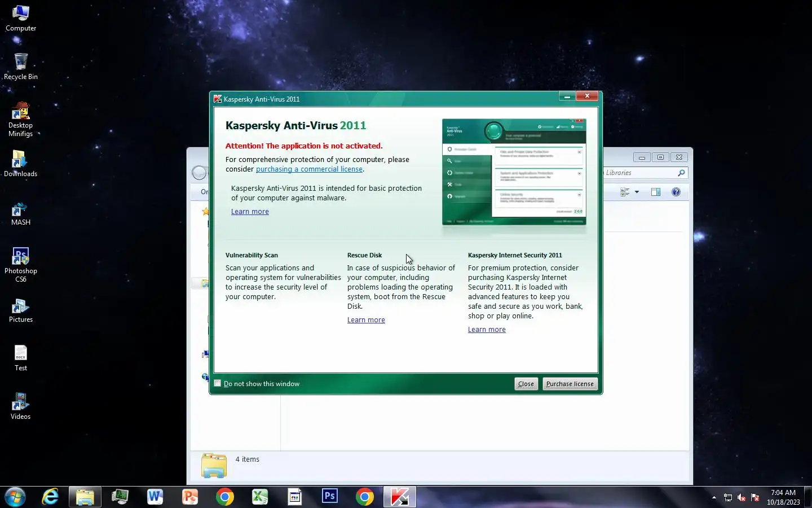812x508 pixels.
Task: Switch to Windows Explorer in the taskbar
Action: 85,497
